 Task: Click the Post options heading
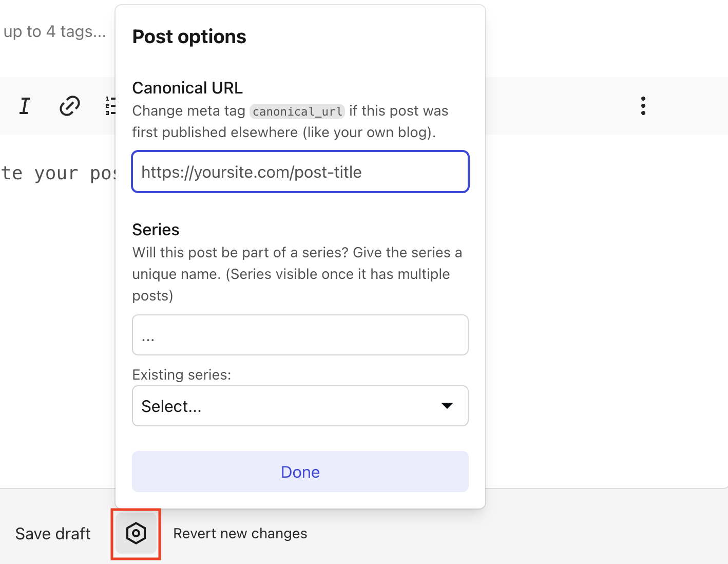click(x=189, y=37)
